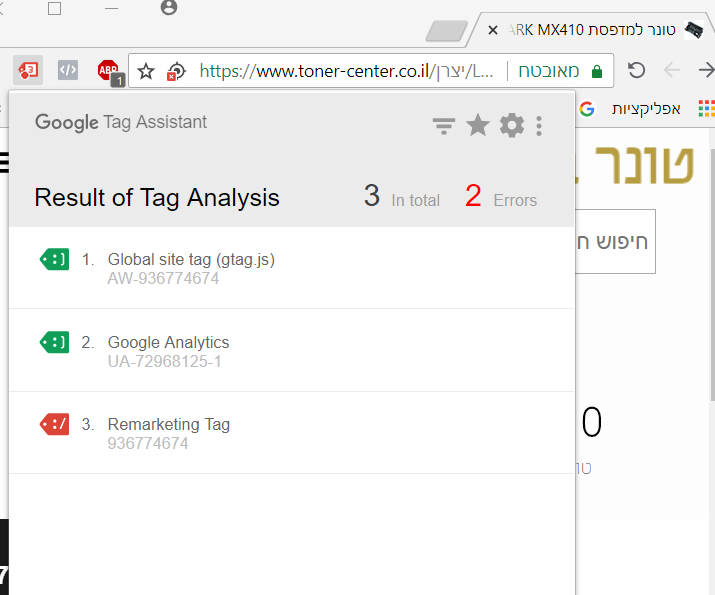Open the Google Tag Assistant extension icon

(28, 70)
